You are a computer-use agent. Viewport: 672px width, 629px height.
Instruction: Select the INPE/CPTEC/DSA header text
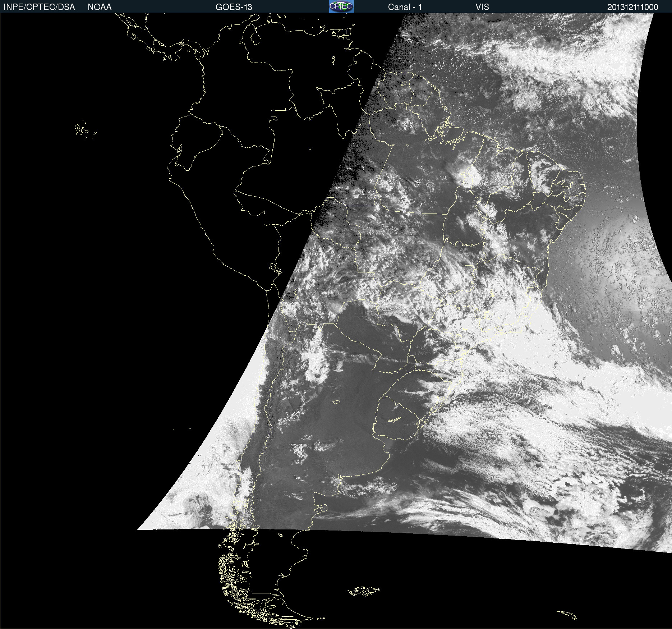[39, 7]
